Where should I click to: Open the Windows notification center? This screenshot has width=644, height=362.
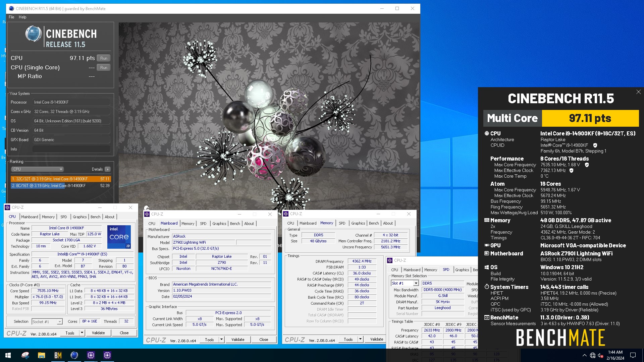(633, 355)
